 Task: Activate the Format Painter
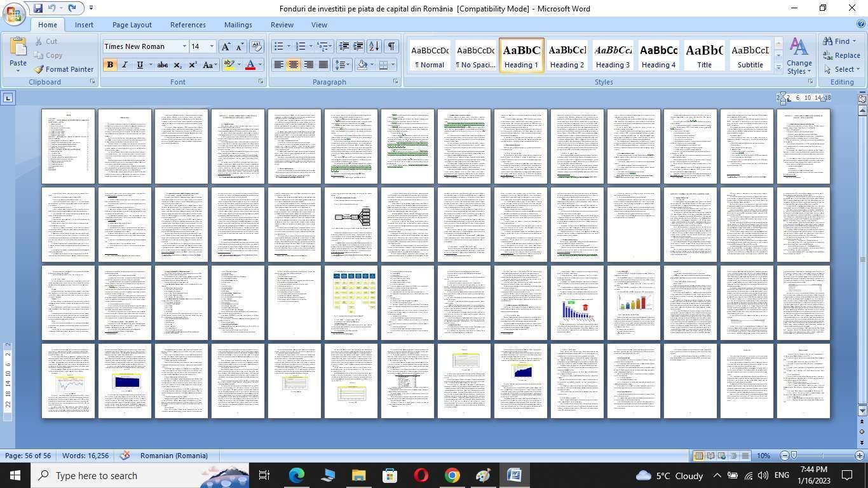pos(64,69)
